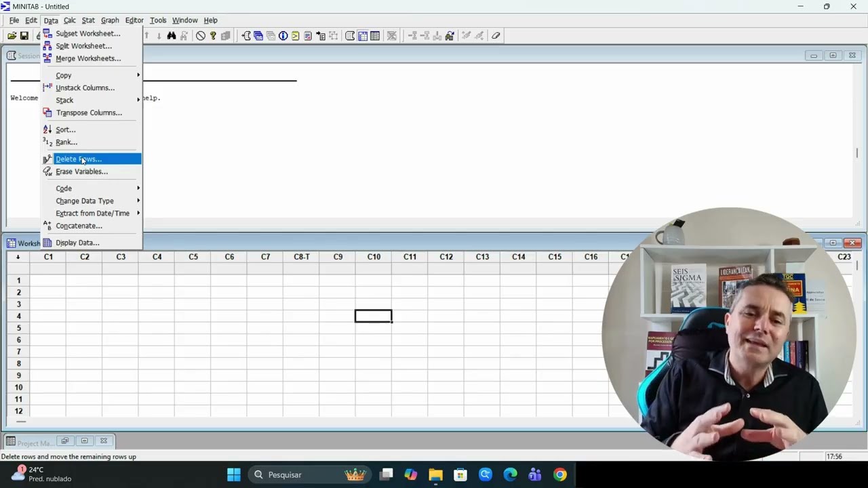
Task: Click the Show History yellow prompt icon
Action: coord(295,36)
